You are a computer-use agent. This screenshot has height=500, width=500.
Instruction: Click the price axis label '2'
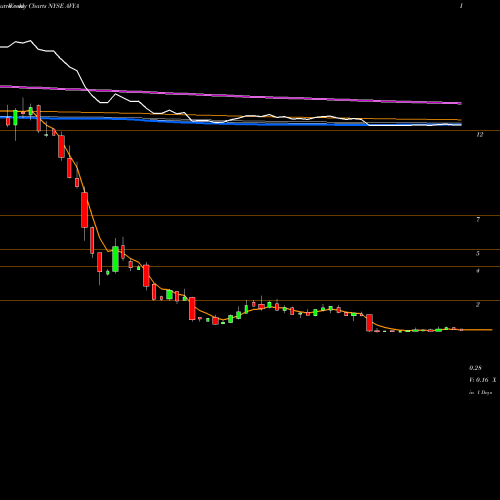[478, 305]
